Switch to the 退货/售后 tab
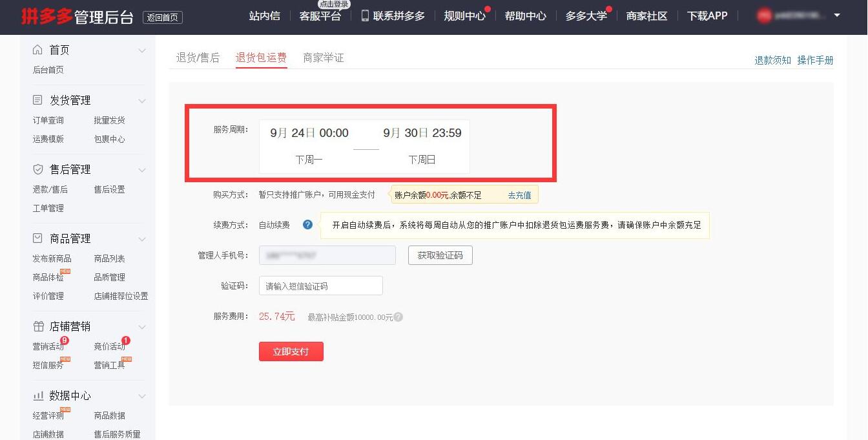 point(198,58)
